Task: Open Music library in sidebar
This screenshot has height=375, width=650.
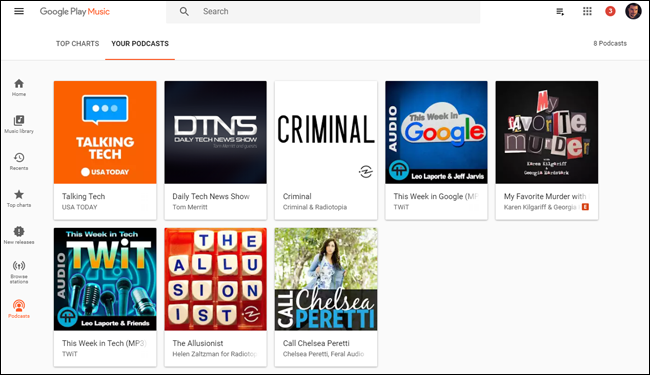Action: tap(19, 124)
